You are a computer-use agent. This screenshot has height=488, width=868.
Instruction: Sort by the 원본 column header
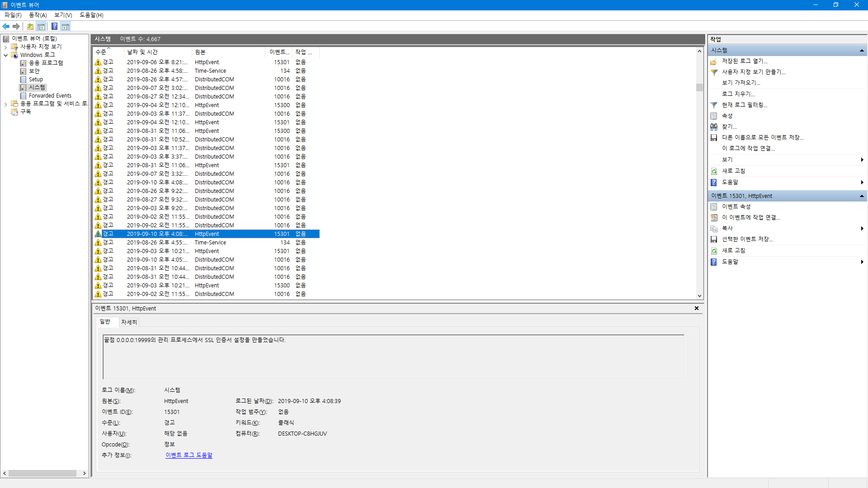(200, 52)
